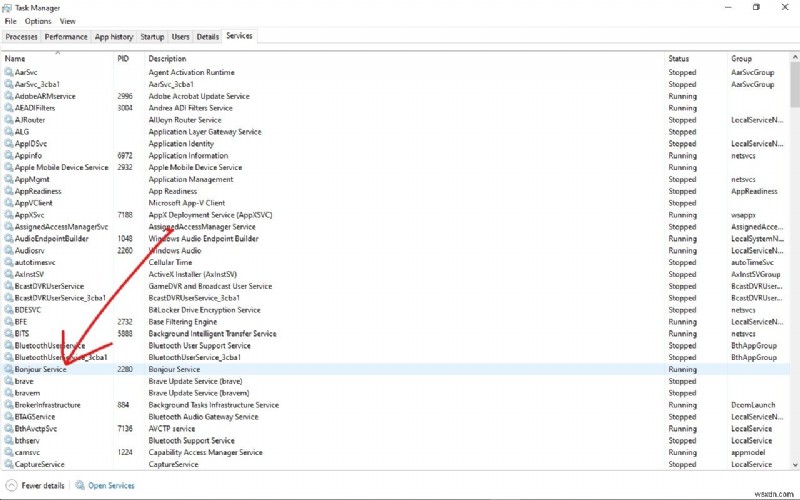Click the wsappx group cell
Viewport: 800px width, 500px height.
pyautogui.click(x=743, y=215)
